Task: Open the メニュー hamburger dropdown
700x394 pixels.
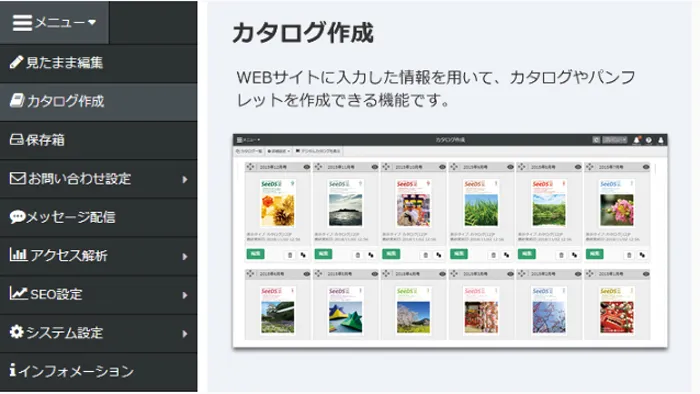Action: pyautogui.click(x=54, y=22)
